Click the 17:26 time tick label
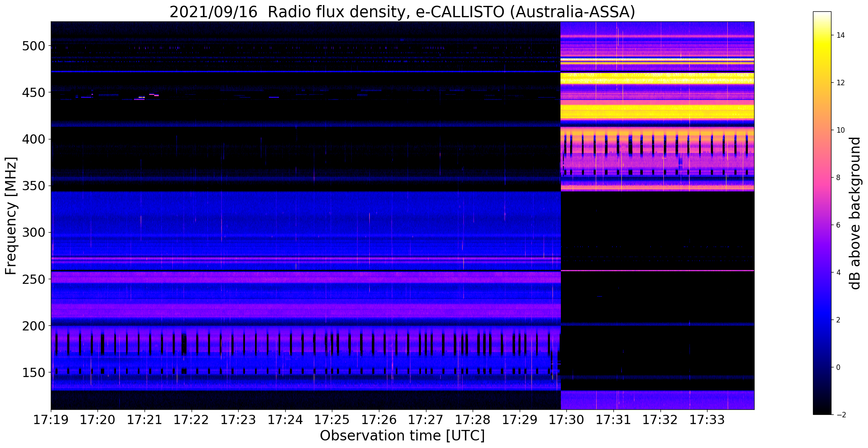 click(x=379, y=419)
